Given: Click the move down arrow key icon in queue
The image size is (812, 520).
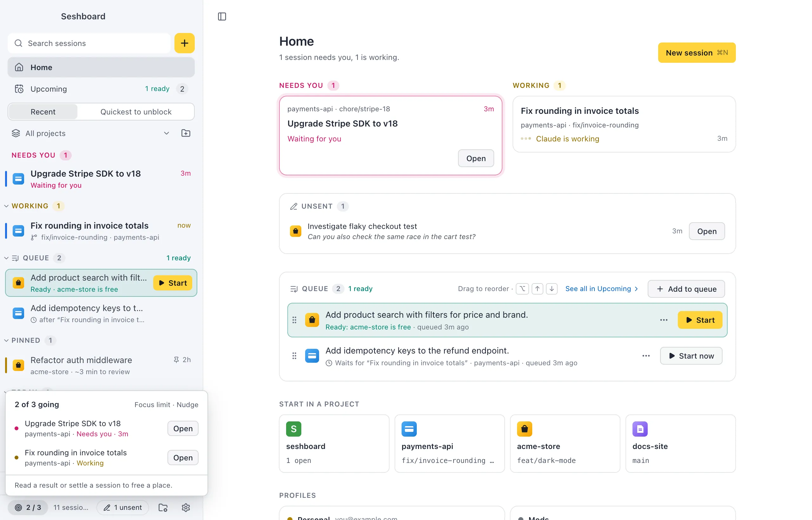Looking at the screenshot, I should pos(552,289).
